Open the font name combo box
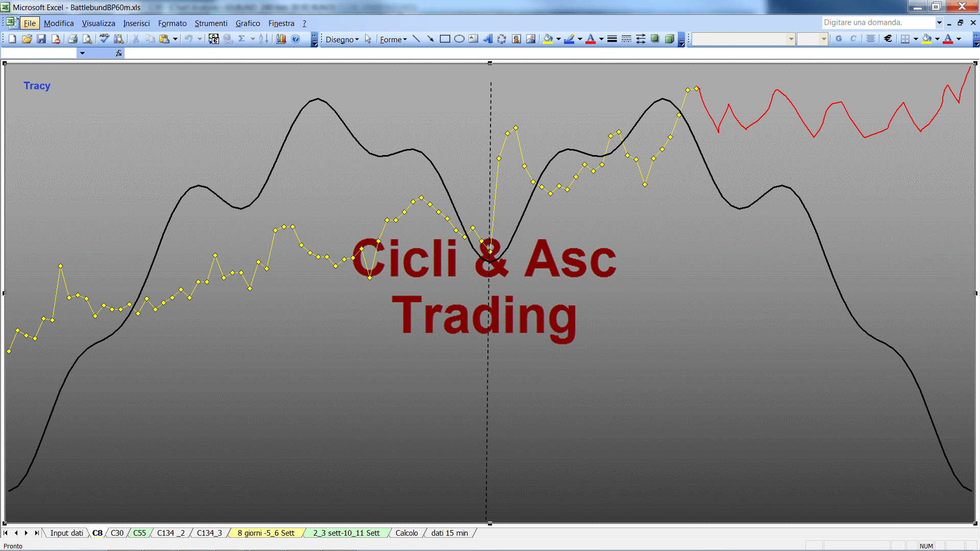Image resolution: width=980 pixels, height=551 pixels. [x=744, y=39]
